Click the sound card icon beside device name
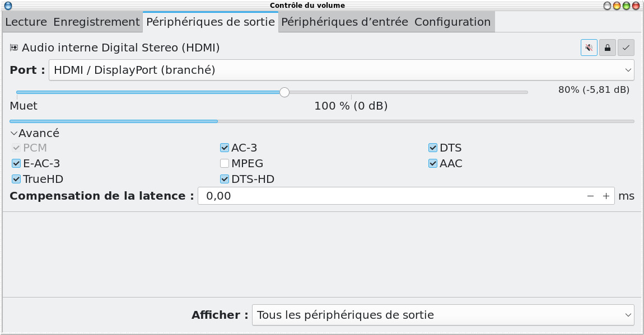Image resolution: width=644 pixels, height=335 pixels. click(14, 48)
